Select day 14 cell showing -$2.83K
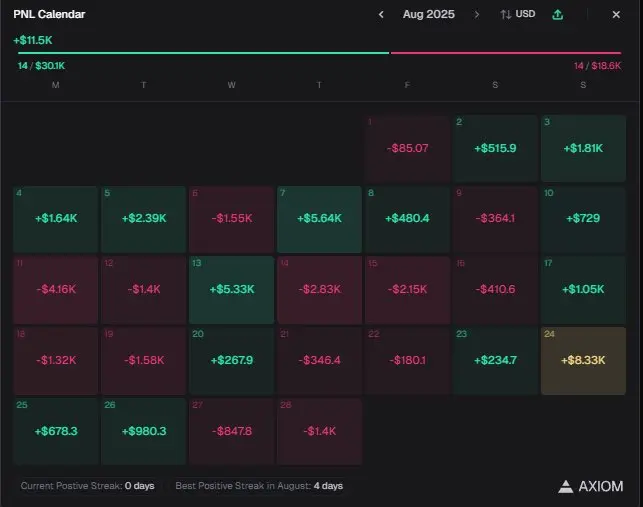The height and width of the screenshot is (507, 643). click(x=319, y=290)
